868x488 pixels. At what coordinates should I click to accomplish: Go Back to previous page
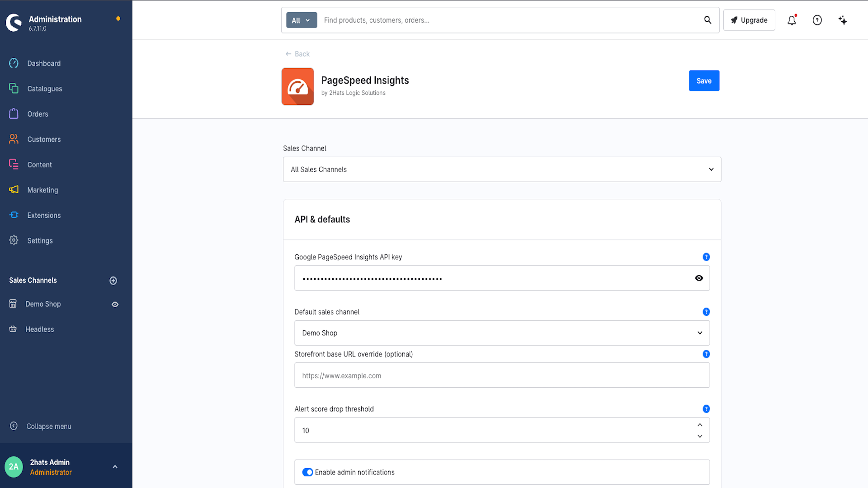(297, 54)
